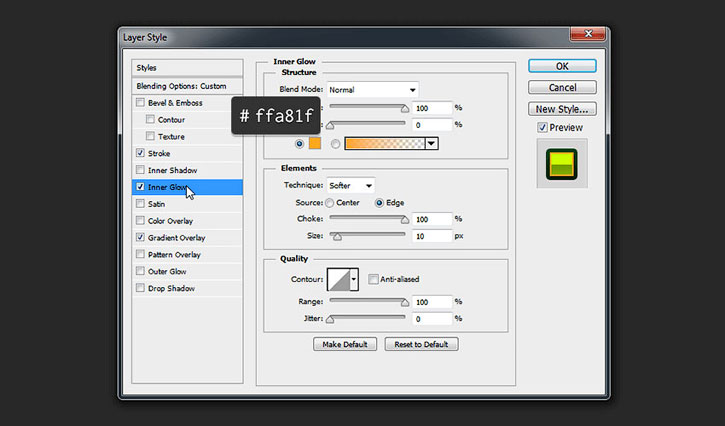Select the Gradient Overlay row label

pos(177,238)
